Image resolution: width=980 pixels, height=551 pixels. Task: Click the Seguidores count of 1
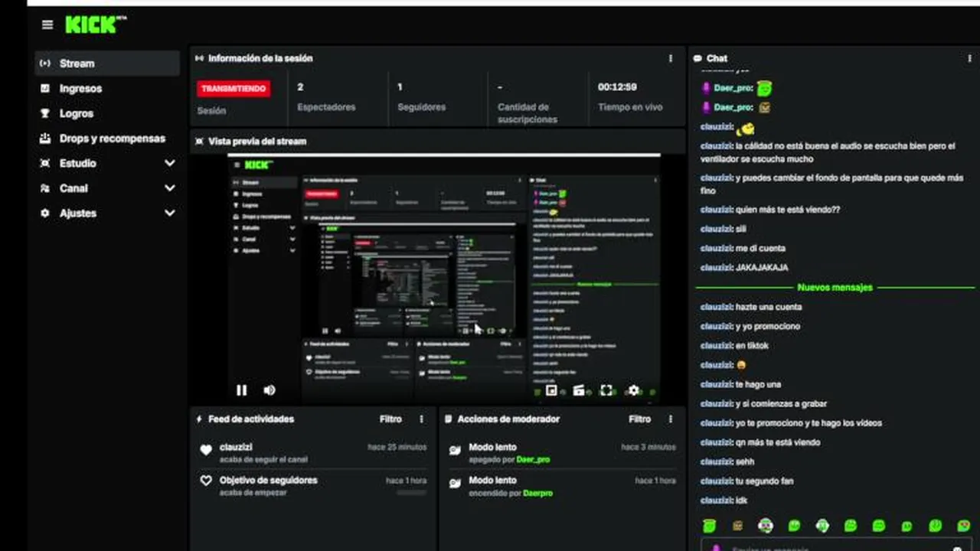coord(400,87)
